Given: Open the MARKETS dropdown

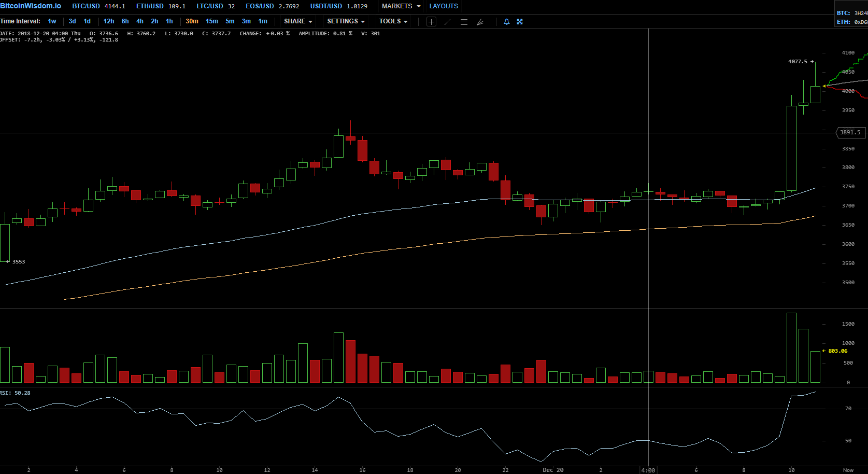Looking at the screenshot, I should 401,6.
